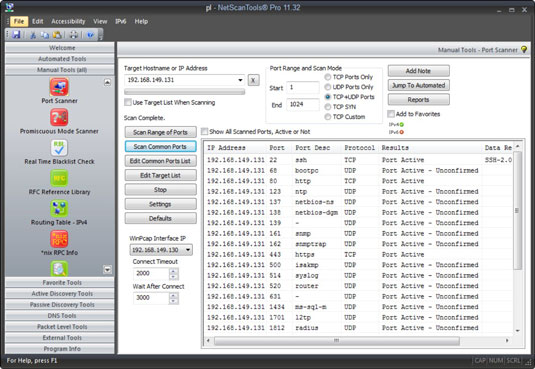Click the blue Help toolbar icon
This screenshot has width=535, height=369.
coord(90,35)
